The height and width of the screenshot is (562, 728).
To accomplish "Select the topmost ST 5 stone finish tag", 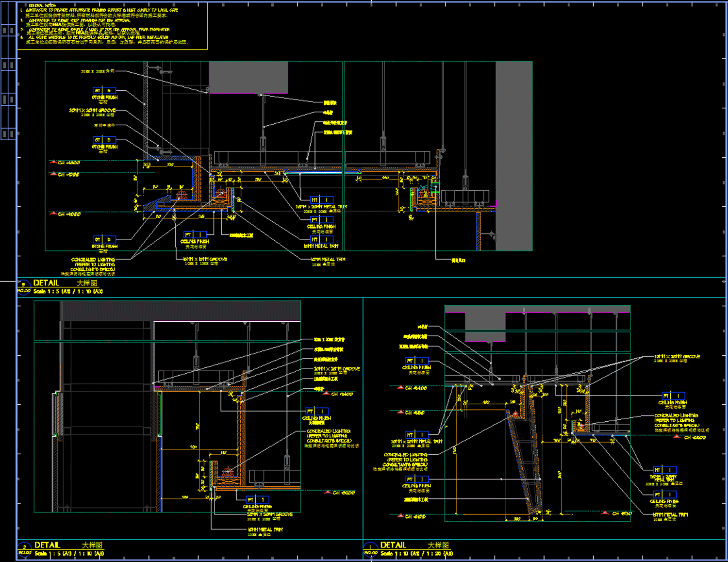I will pos(104,91).
